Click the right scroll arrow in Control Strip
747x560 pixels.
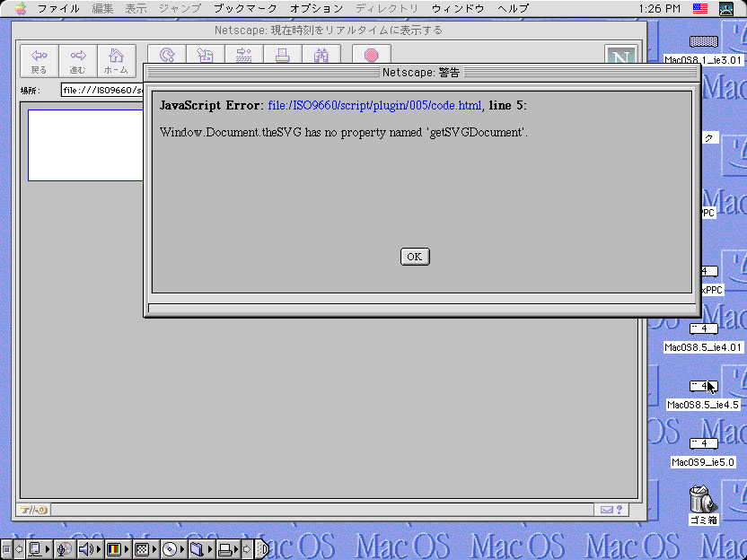click(x=247, y=549)
